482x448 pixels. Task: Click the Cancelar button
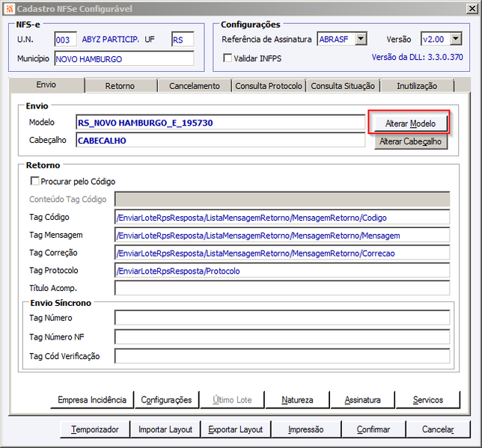[x=438, y=429]
